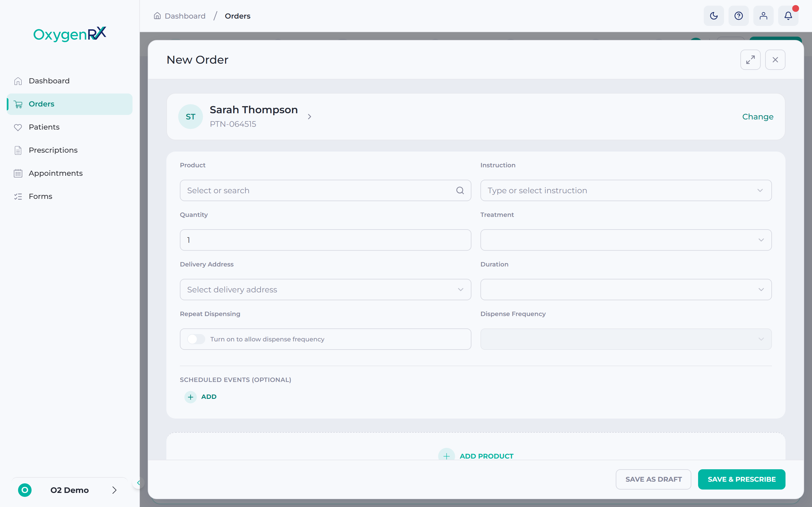Click the plus icon to add scheduled event
Image resolution: width=812 pixels, height=507 pixels.
pos(191,397)
